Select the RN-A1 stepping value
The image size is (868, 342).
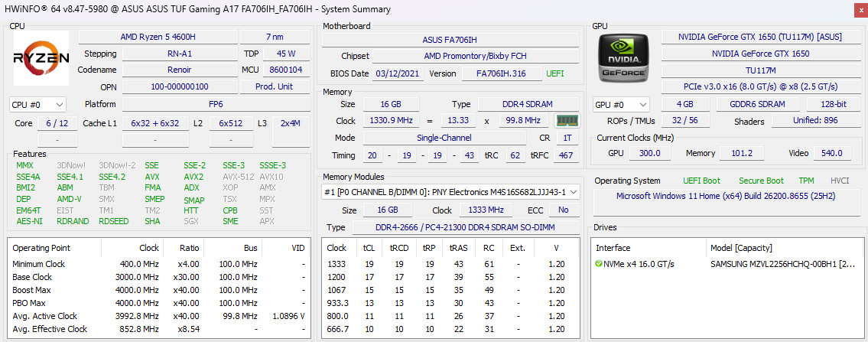coord(180,54)
